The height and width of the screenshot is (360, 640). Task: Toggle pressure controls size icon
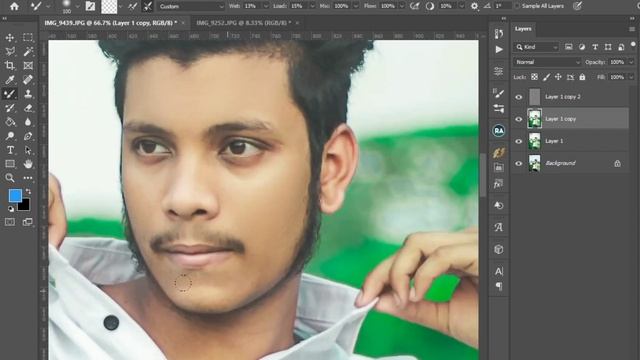pyautogui.click(x=577, y=6)
